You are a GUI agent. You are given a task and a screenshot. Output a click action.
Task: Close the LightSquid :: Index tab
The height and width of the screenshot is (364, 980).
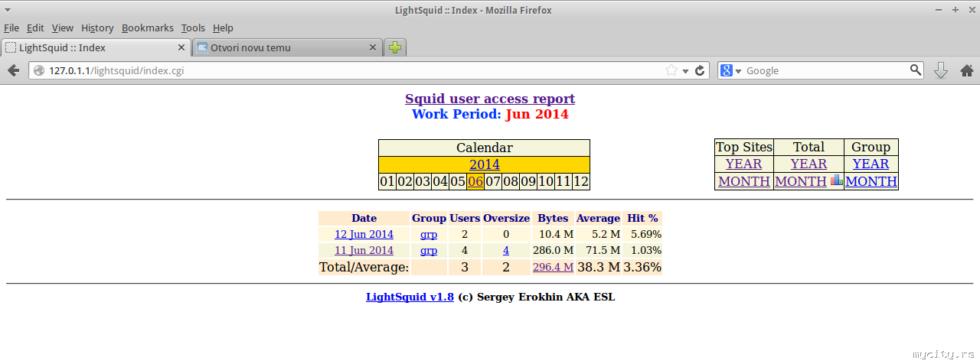click(x=181, y=47)
